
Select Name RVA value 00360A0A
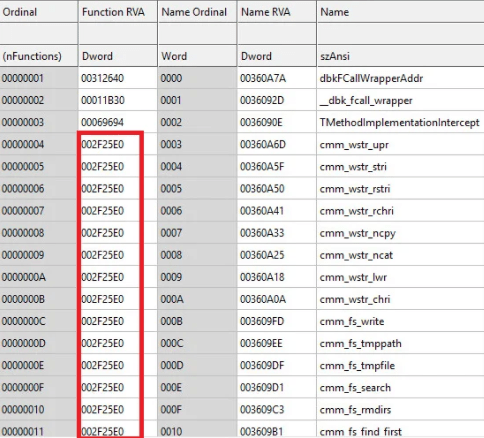(277, 299)
